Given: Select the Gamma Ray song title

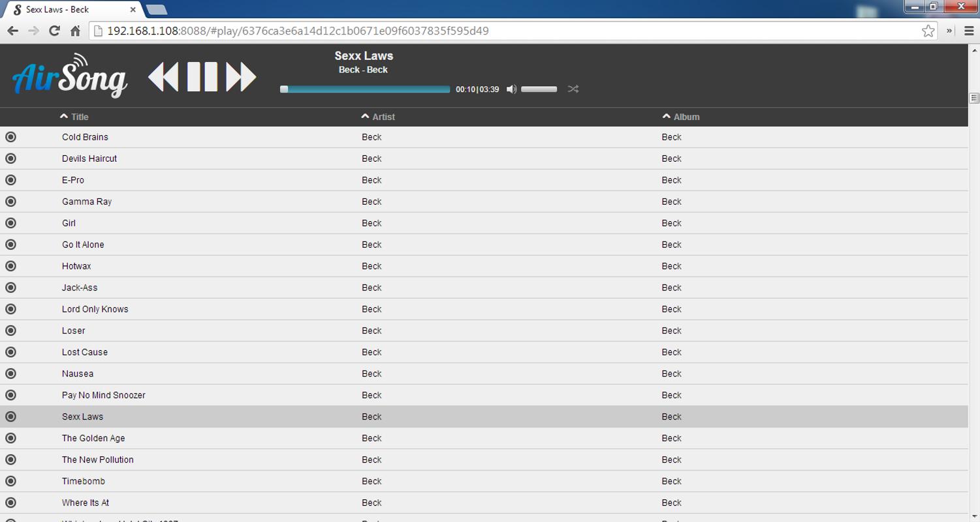Looking at the screenshot, I should pos(87,202).
